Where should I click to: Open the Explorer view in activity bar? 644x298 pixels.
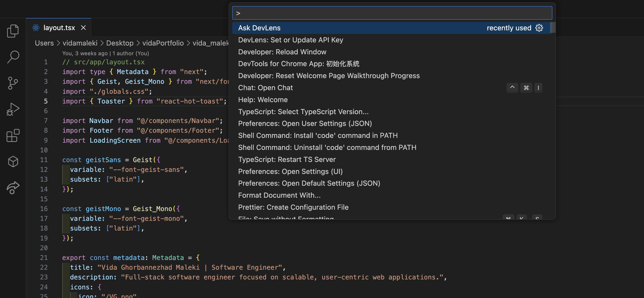13,31
